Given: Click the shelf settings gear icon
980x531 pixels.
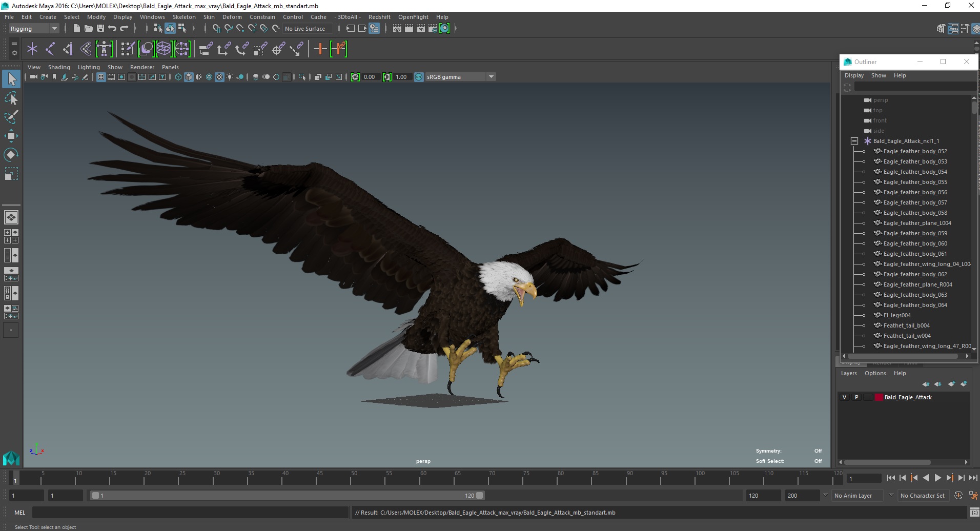Looking at the screenshot, I should tap(14, 53).
